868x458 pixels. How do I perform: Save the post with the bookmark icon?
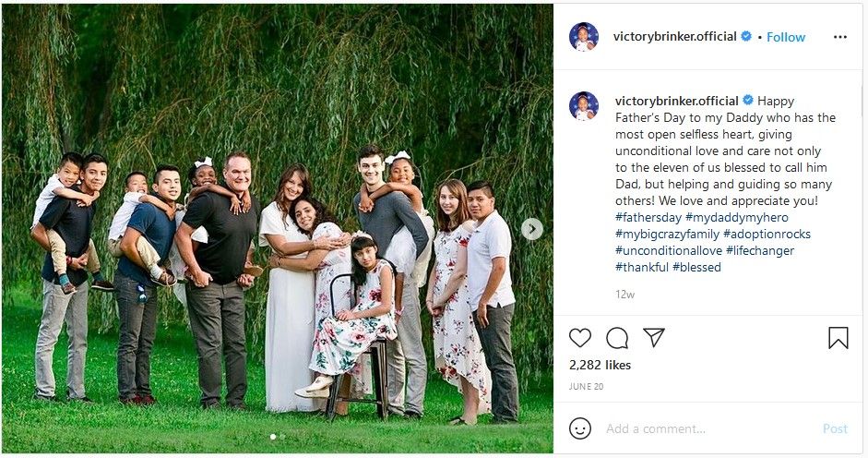point(838,338)
